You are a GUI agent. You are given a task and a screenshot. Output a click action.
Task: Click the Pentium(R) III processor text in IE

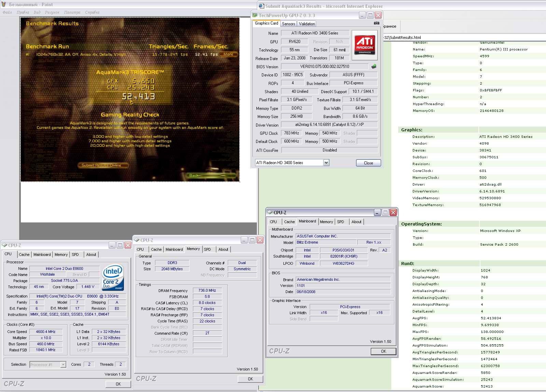click(504, 49)
